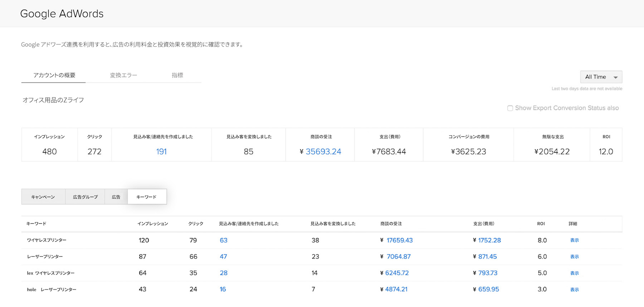This screenshot has height=307, width=644.
Task: Click the クリック table column header
Action: click(x=196, y=224)
